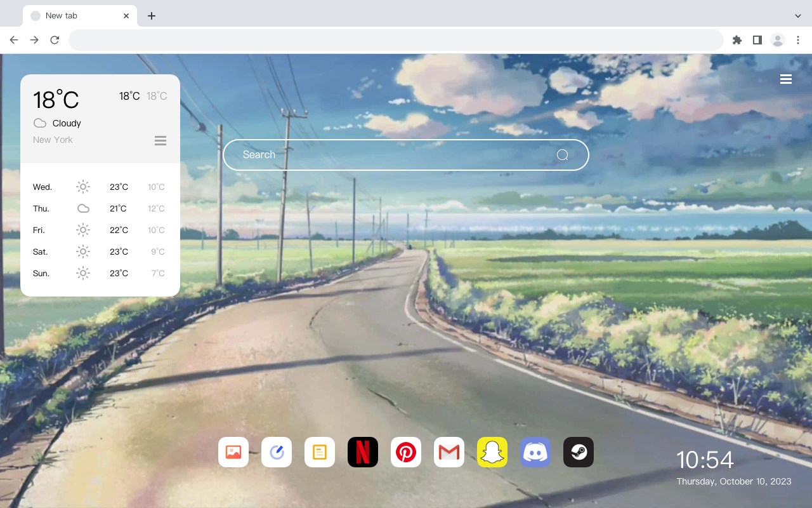
Task: Click the sun icon in the Sat. row
Action: coord(83,251)
